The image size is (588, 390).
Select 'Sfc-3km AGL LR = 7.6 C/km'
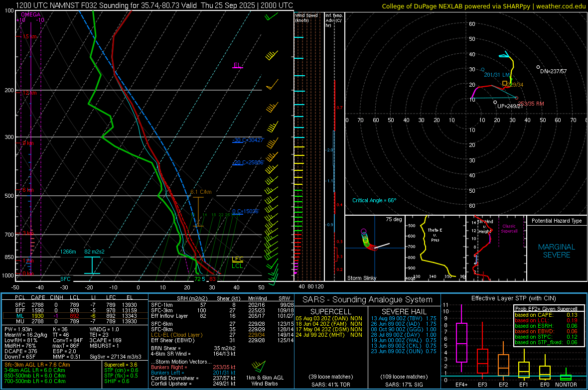point(37,365)
